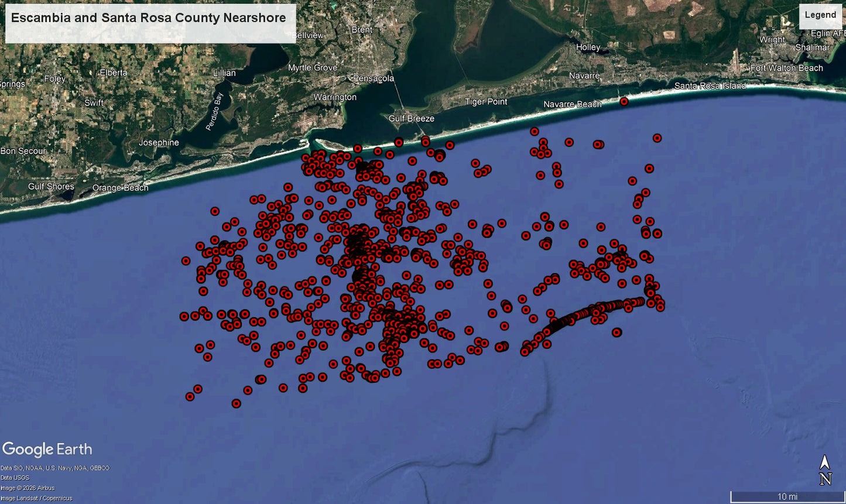Click the 'Foley' map label
The image size is (846, 504).
54,79
